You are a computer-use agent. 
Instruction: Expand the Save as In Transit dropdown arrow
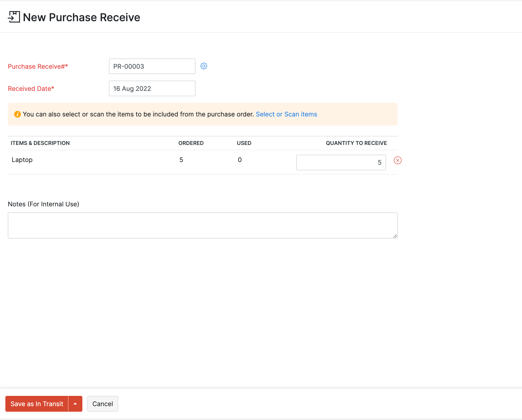[75, 404]
